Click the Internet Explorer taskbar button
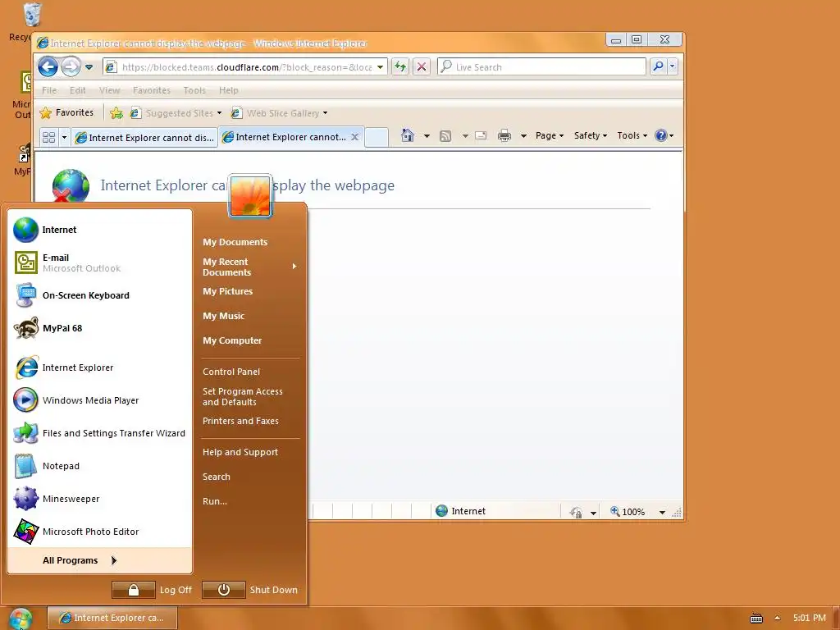Viewport: 840px width, 630px height. coord(112,618)
